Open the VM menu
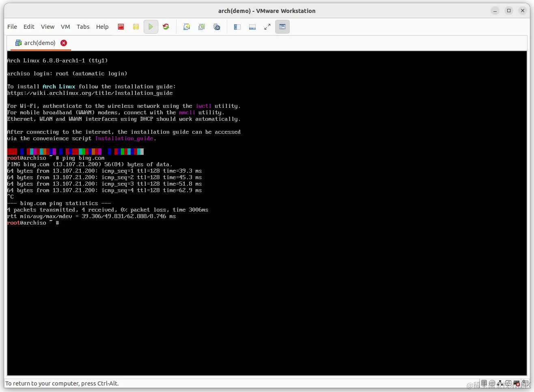The width and height of the screenshot is (534, 392). (x=65, y=27)
